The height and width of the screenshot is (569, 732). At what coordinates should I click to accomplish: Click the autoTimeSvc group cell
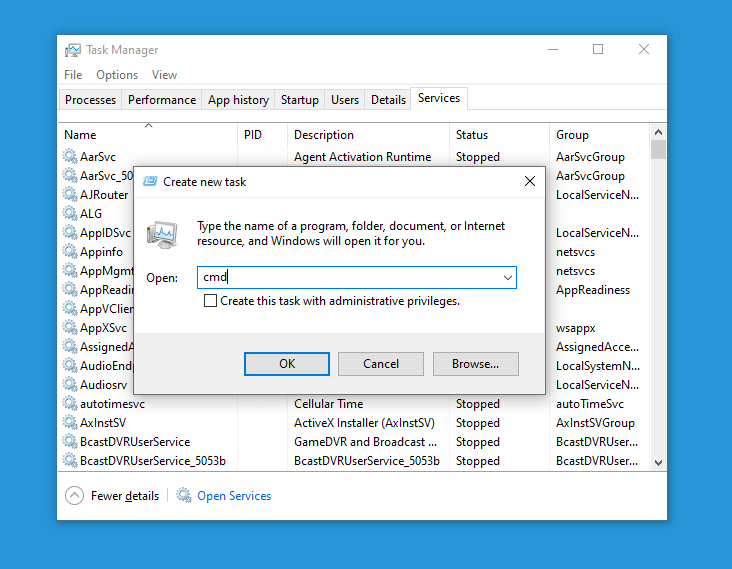click(x=590, y=403)
